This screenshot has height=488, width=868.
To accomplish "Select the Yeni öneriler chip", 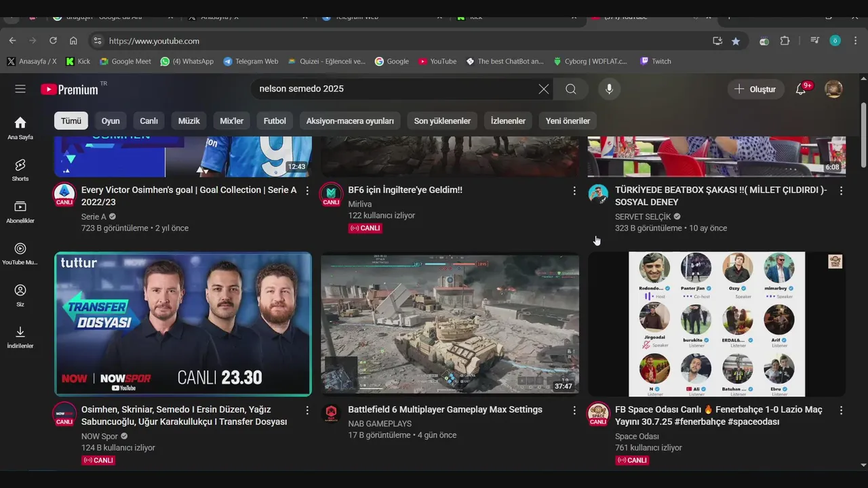I will tap(568, 121).
